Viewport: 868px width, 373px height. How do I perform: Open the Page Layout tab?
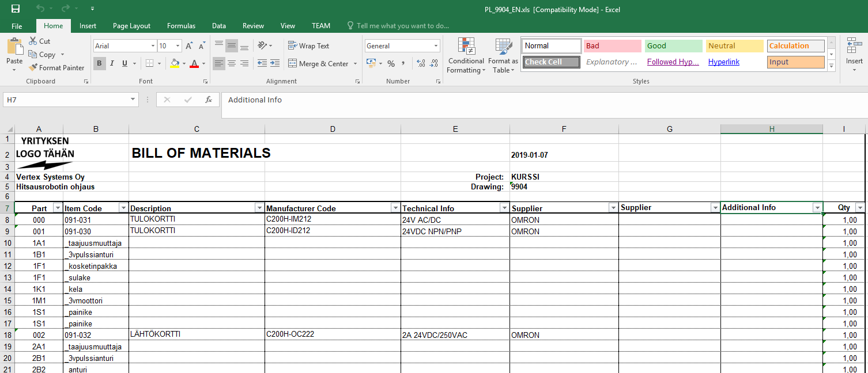click(131, 26)
